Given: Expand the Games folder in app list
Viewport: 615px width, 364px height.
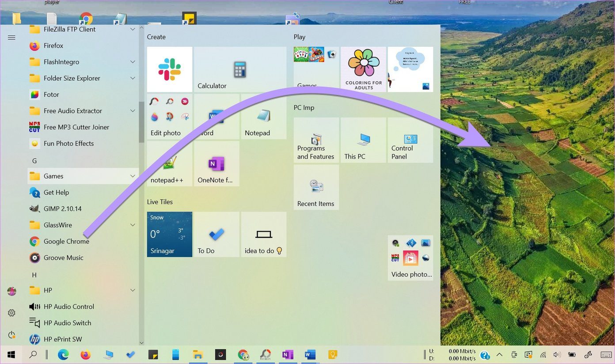Looking at the screenshot, I should point(133,176).
